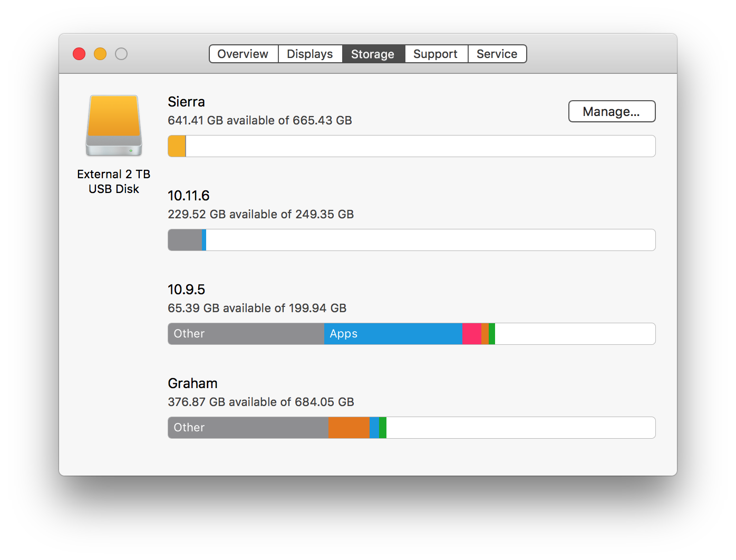Click the free space in the Graham bar
Screen dimensions: 736x560
(x=521, y=428)
